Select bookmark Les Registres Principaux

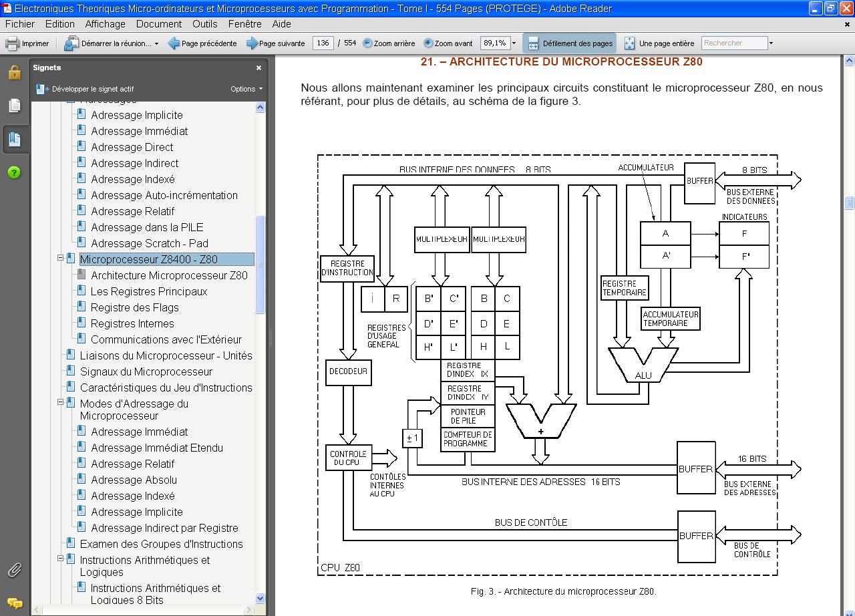(x=149, y=291)
